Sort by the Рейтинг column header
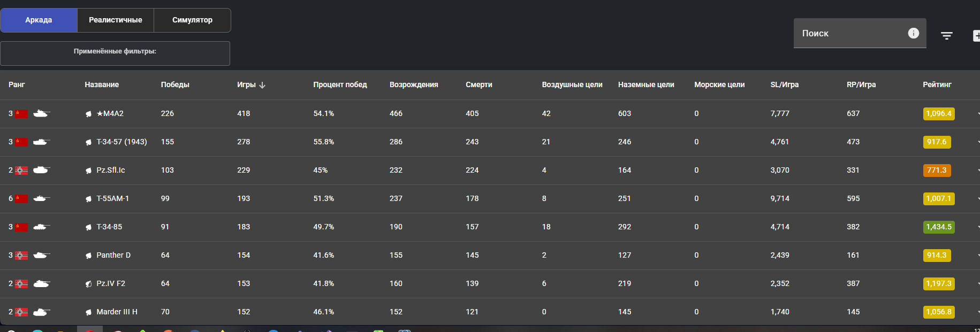 937,85
